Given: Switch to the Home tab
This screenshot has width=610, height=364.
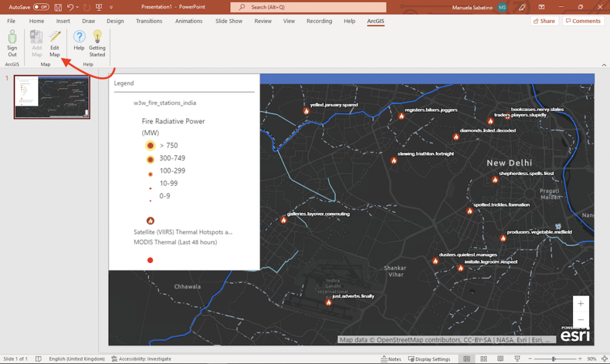Looking at the screenshot, I should click(x=37, y=21).
